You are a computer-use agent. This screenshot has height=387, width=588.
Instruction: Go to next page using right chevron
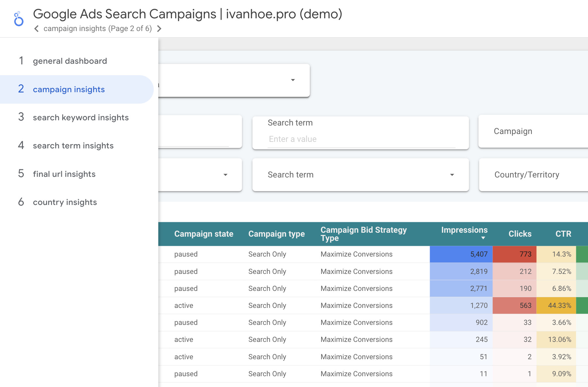click(159, 29)
